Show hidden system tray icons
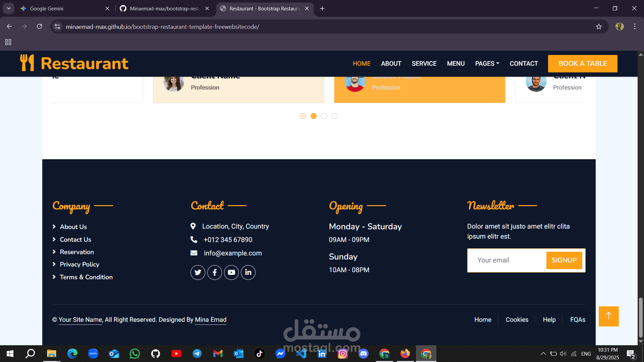644x362 pixels. point(543,354)
